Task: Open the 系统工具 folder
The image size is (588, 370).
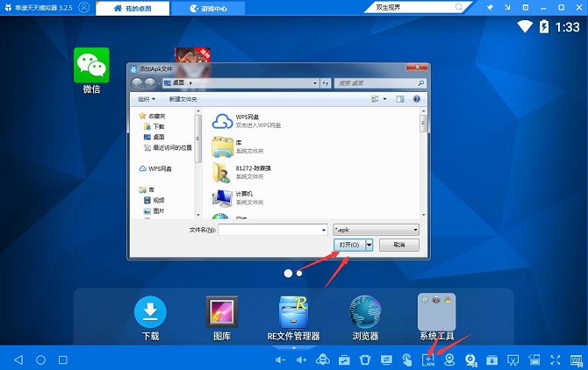Action: tap(436, 317)
